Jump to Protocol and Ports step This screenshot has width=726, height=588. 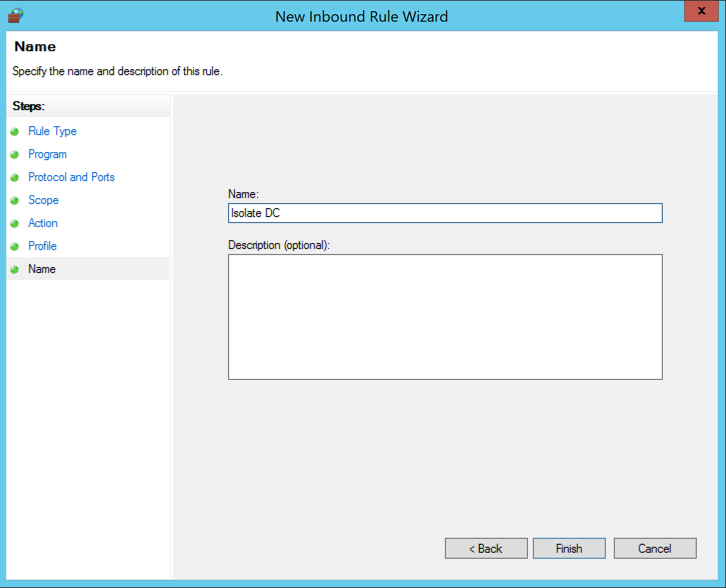(71, 177)
